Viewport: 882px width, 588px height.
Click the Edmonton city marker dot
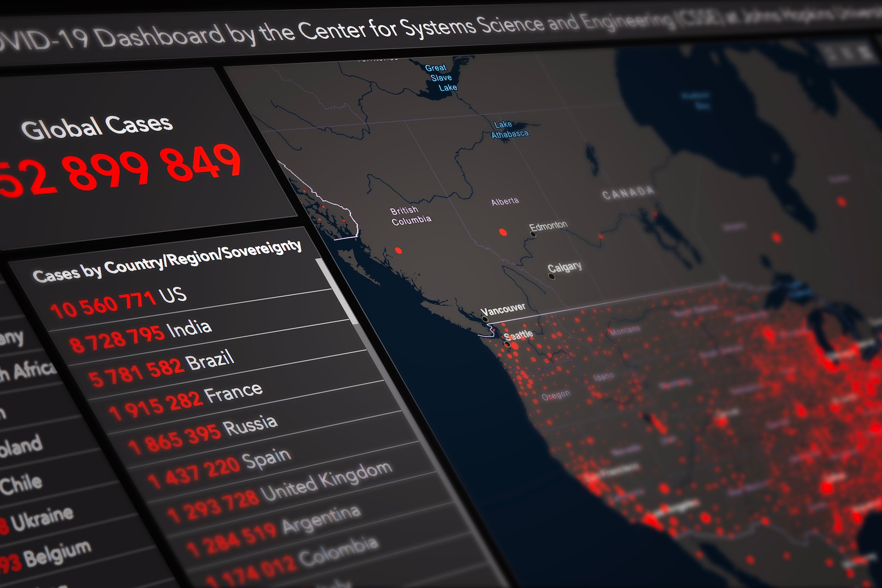(x=533, y=234)
